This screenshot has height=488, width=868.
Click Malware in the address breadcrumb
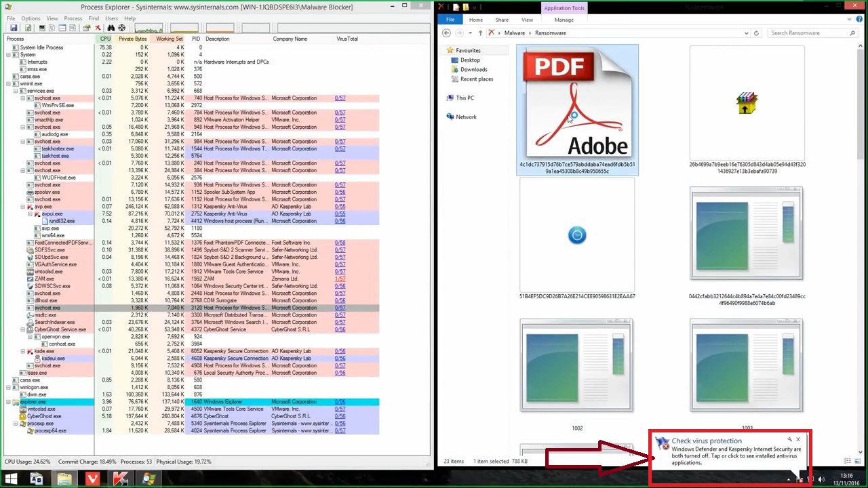[515, 33]
